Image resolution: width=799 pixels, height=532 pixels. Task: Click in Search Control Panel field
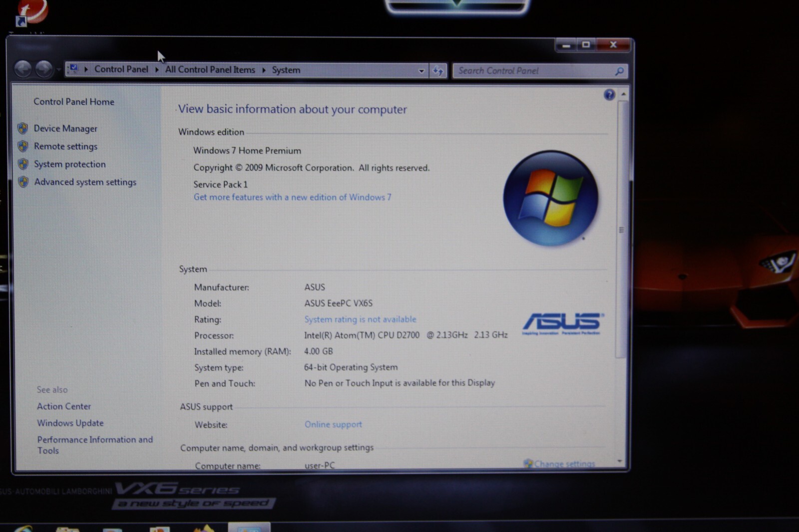pos(534,71)
